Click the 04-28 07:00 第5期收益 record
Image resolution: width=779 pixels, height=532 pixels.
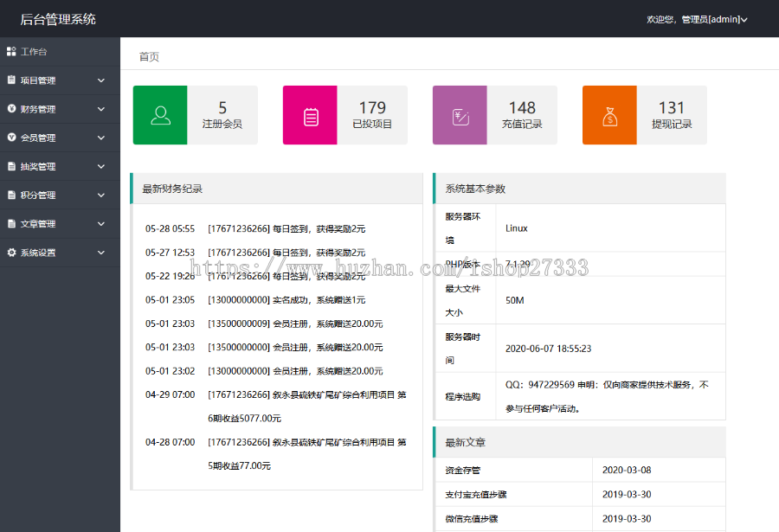point(276,454)
